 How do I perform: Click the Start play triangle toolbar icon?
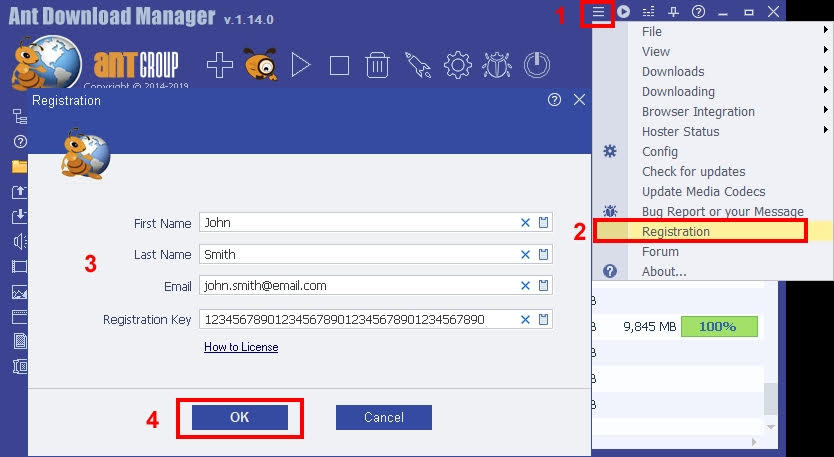(x=301, y=65)
